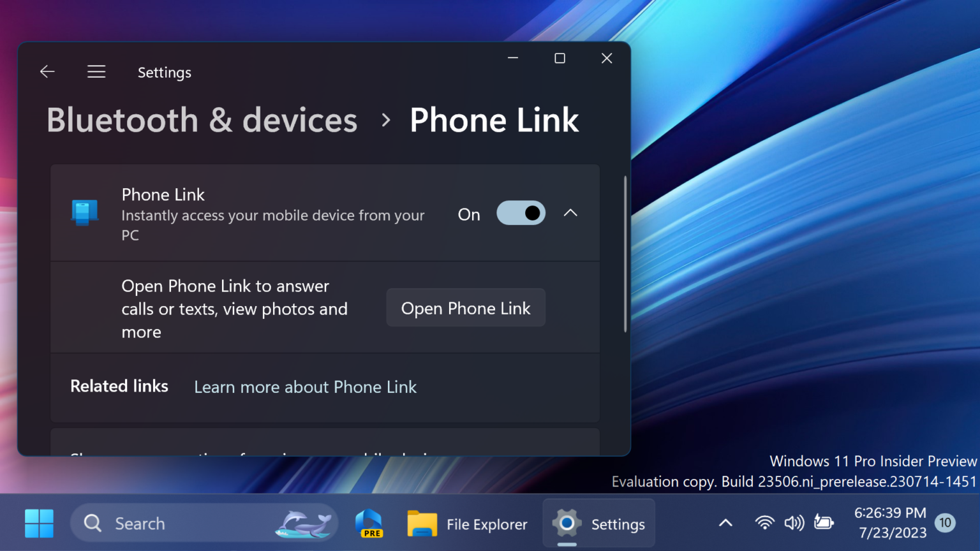This screenshot has height=551, width=980.
Task: Open File Explorer from taskbar
Action: coord(422,523)
